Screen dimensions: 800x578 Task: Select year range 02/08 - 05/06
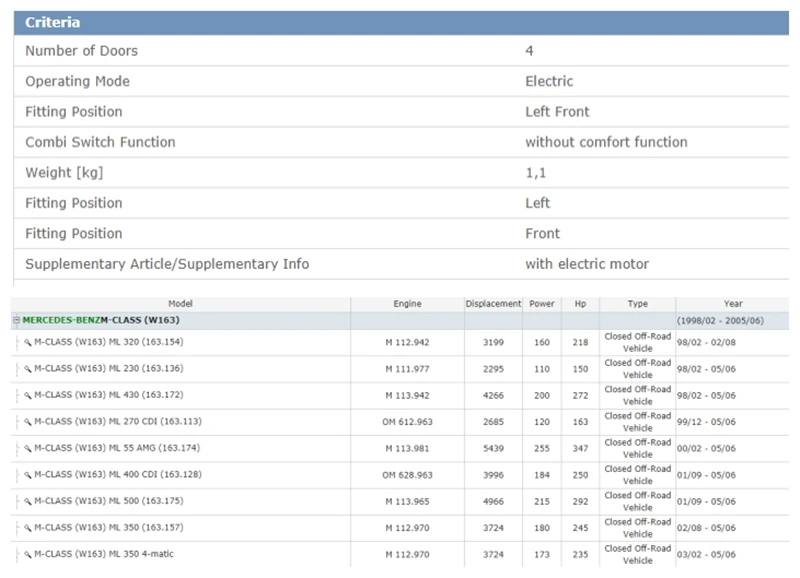(x=706, y=528)
